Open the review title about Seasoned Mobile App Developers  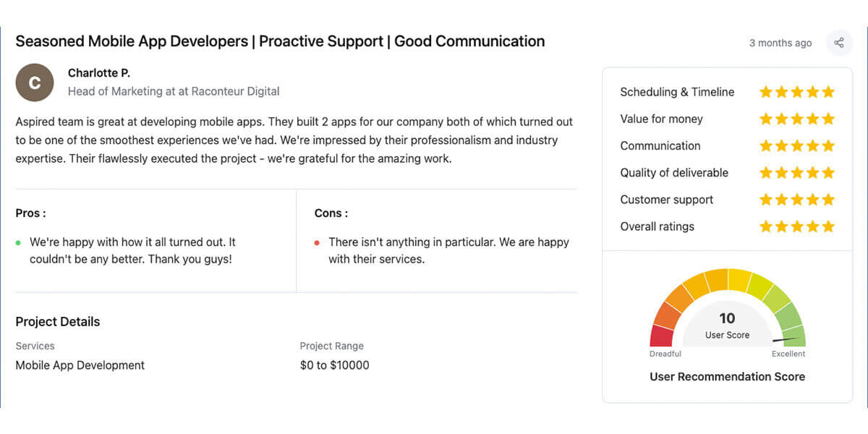click(280, 41)
